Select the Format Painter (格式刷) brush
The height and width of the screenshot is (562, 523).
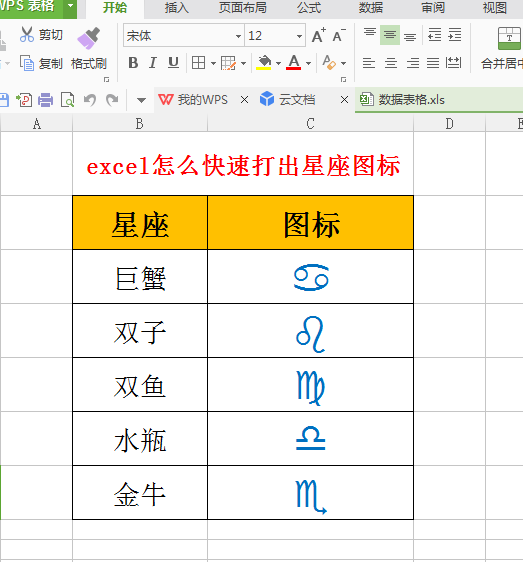[x=89, y=38]
